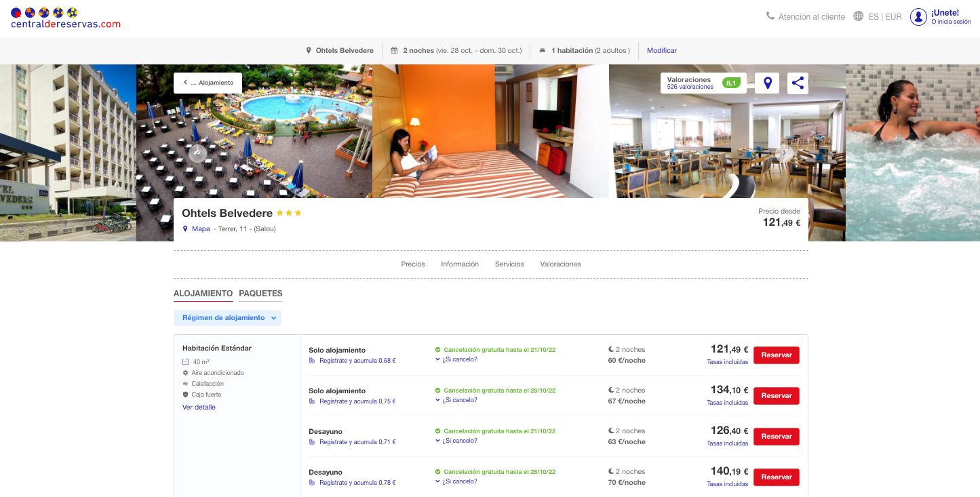980x497 pixels.
Task: Click the globe language icon
Action: pos(859,16)
